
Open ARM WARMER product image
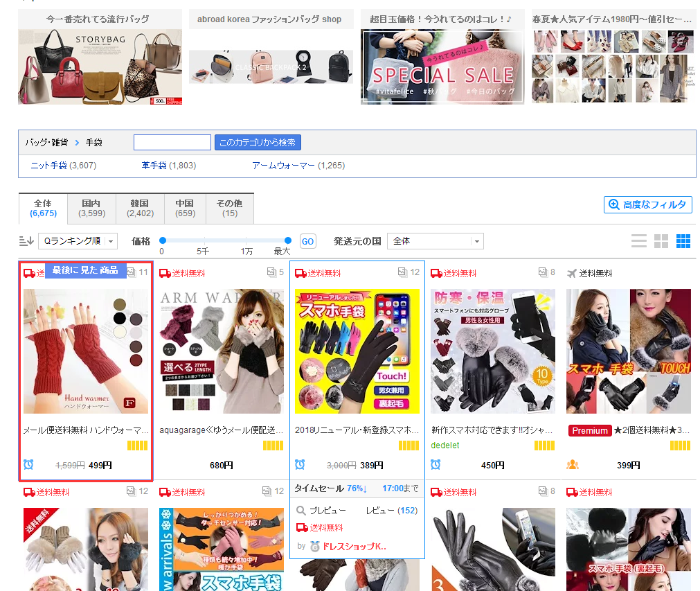(222, 351)
